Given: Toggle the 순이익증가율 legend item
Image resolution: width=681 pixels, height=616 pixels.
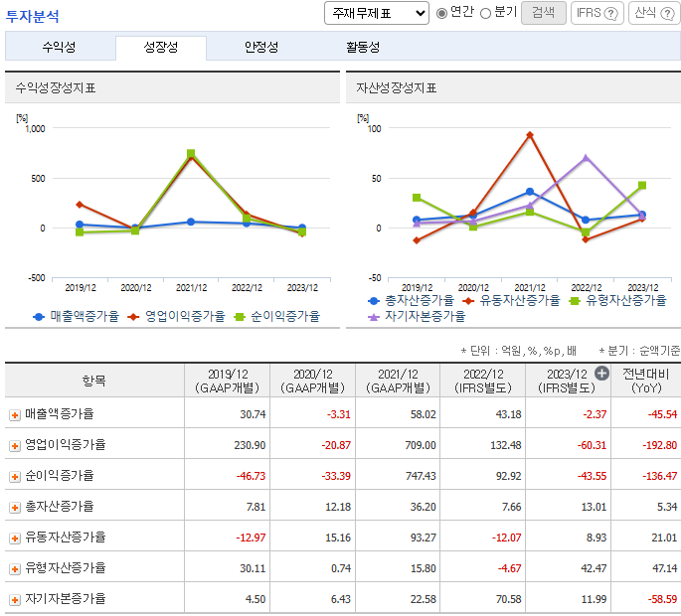Looking at the screenshot, I should point(277,317).
